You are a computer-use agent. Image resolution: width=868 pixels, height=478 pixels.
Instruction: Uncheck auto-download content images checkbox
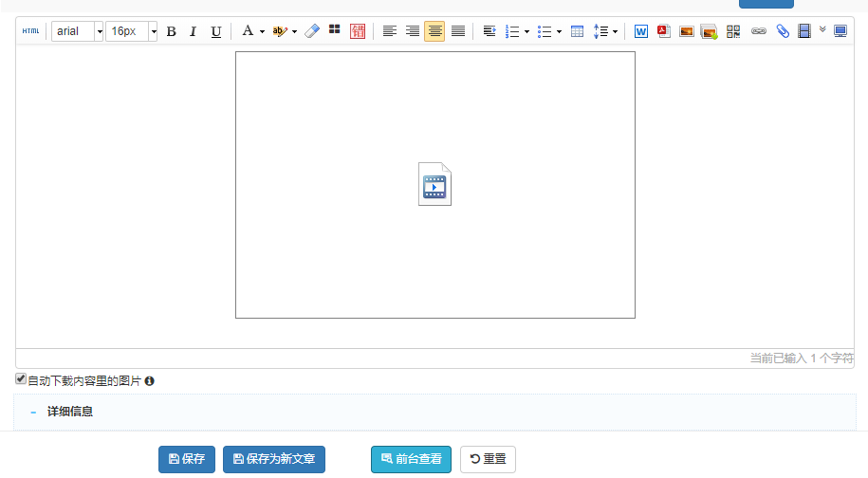[x=21, y=379]
